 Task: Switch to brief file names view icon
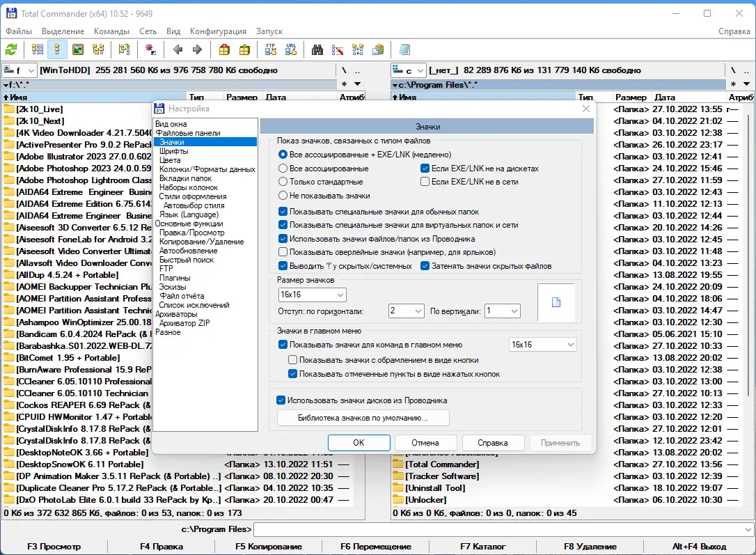[38, 49]
